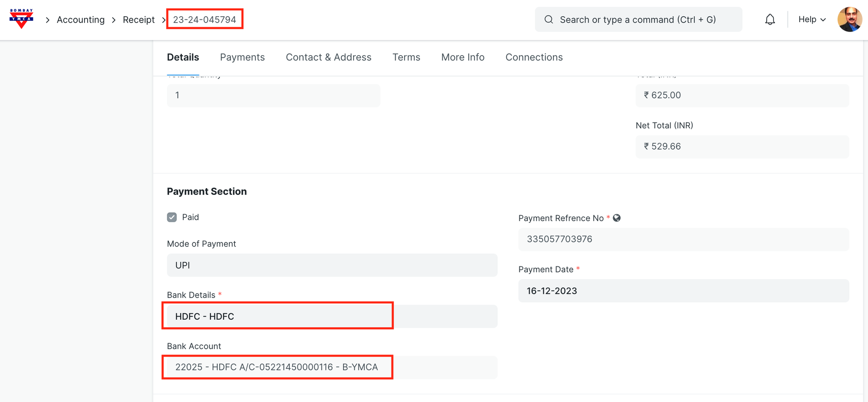This screenshot has width=868, height=402.
Task: Click the Payment Refrence No input field
Action: [x=683, y=239]
